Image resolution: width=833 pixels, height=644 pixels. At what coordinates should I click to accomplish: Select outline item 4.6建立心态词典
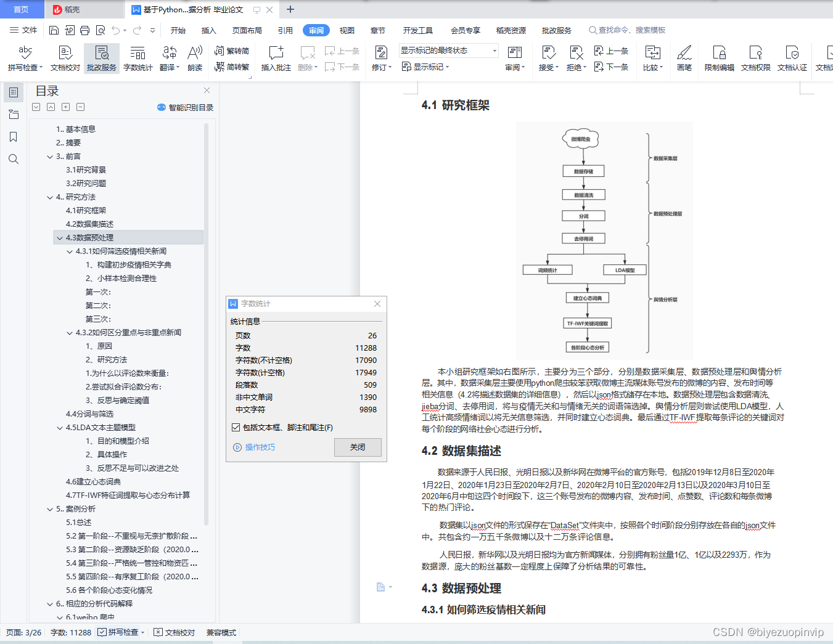[94, 482]
